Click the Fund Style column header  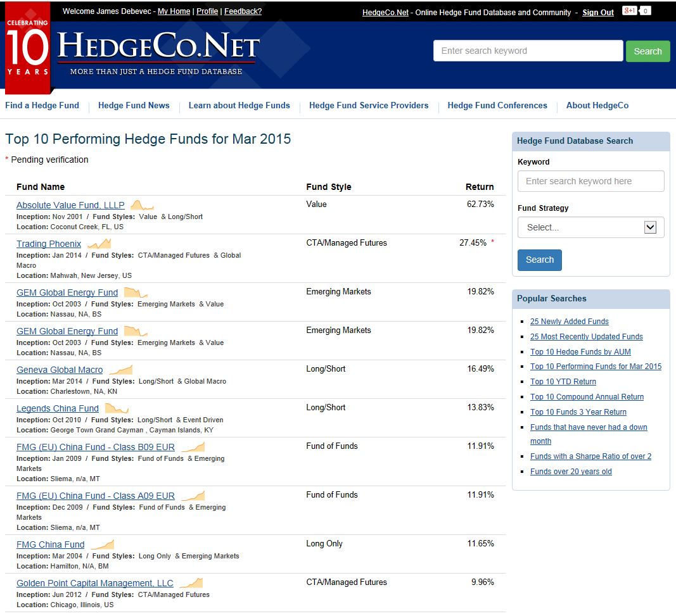329,187
